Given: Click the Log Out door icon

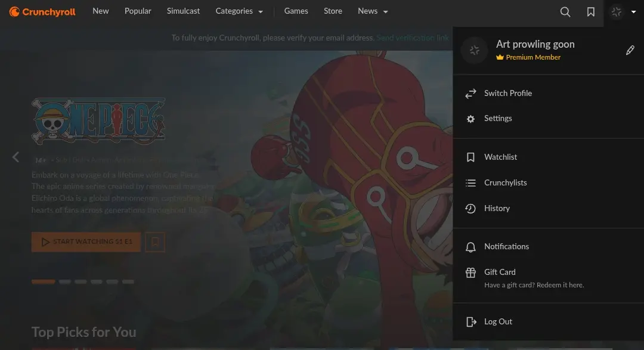Looking at the screenshot, I should coord(471,321).
